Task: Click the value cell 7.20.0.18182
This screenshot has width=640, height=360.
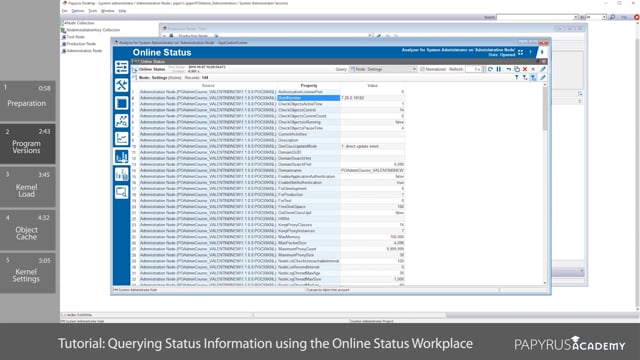Action: (372, 98)
